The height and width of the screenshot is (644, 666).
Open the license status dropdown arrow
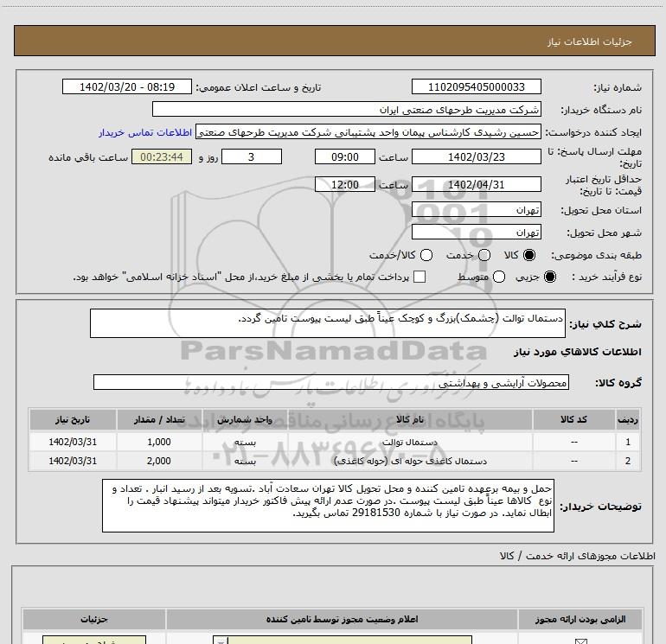(221, 641)
